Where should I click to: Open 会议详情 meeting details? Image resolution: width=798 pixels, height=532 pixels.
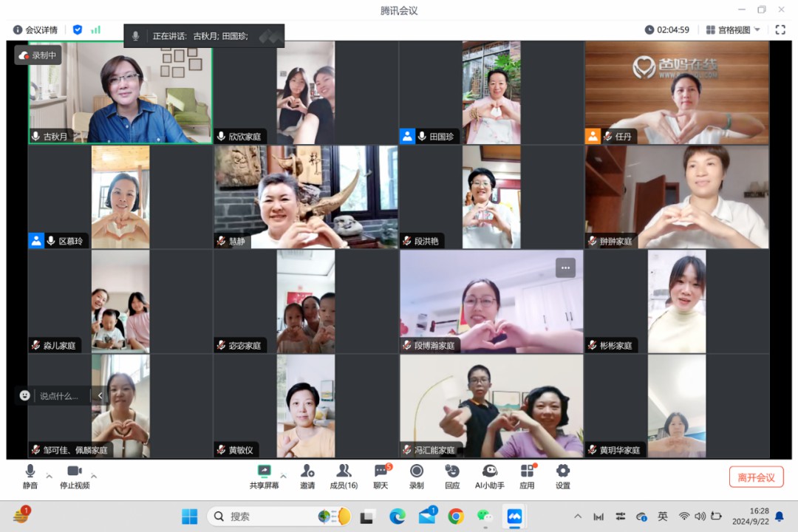click(35, 30)
